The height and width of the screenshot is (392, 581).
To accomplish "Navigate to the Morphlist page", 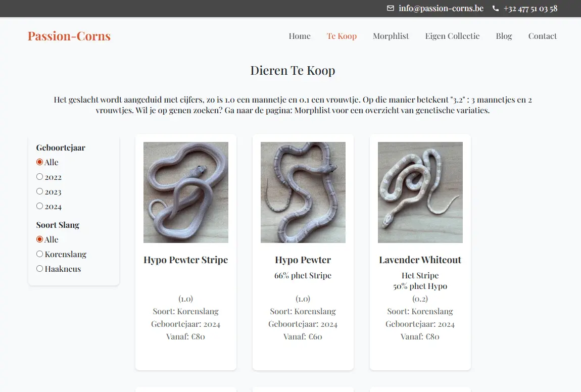I will tap(391, 36).
